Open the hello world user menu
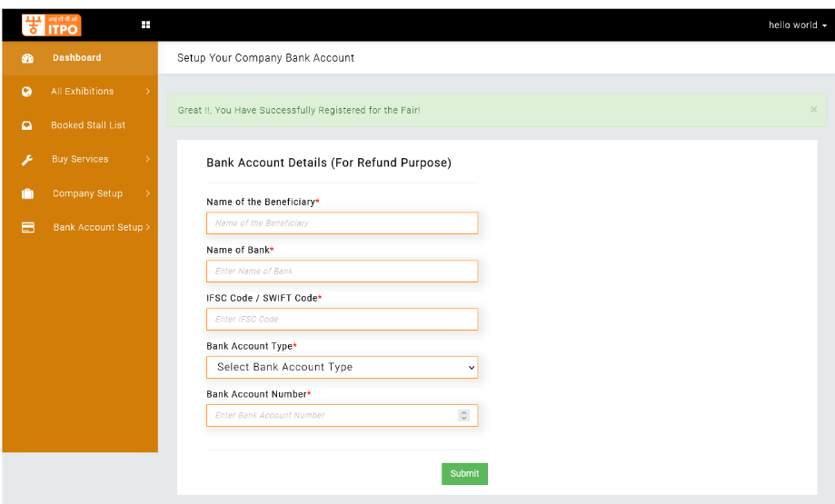835x504 pixels. coord(797,25)
